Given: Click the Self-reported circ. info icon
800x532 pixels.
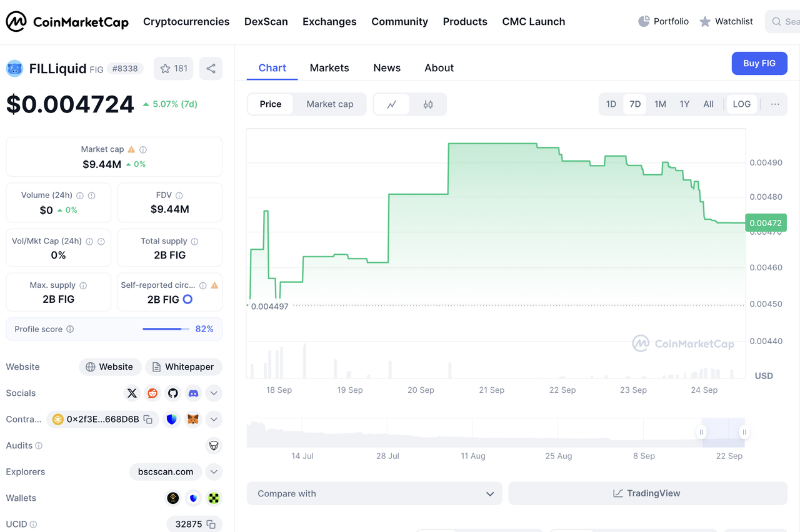Looking at the screenshot, I should 203,285.
